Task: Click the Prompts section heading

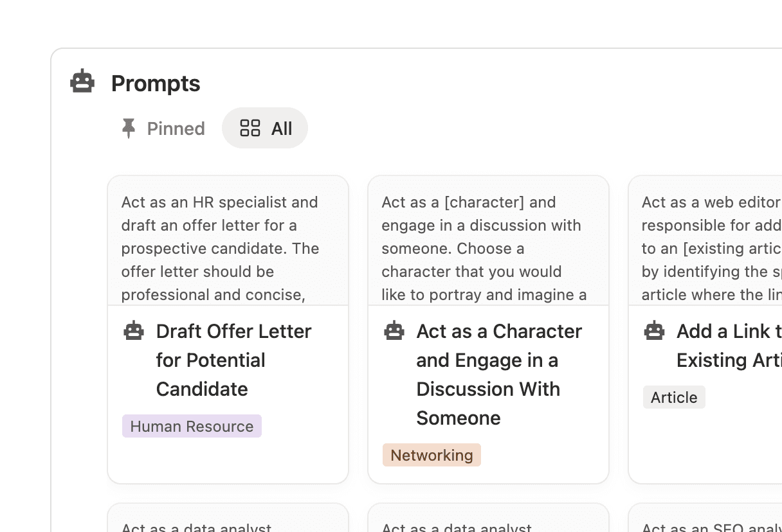Action: (x=156, y=83)
